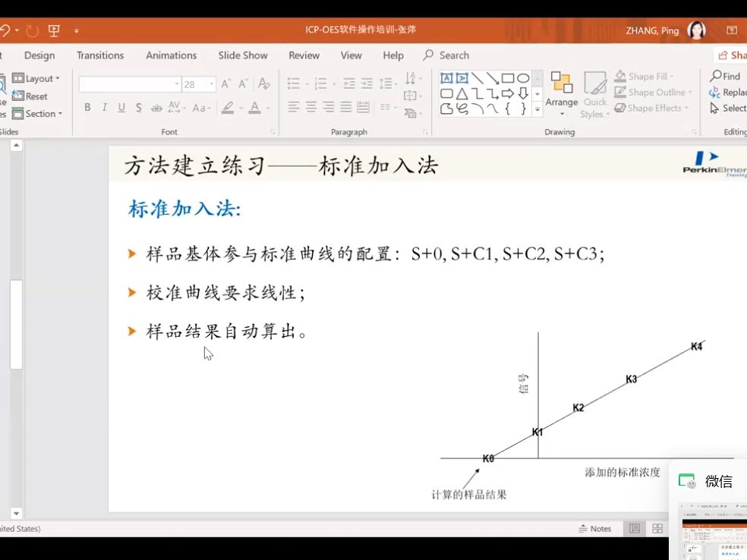Click Find in Editing group
This screenshot has height=560, width=747.
pyautogui.click(x=725, y=76)
